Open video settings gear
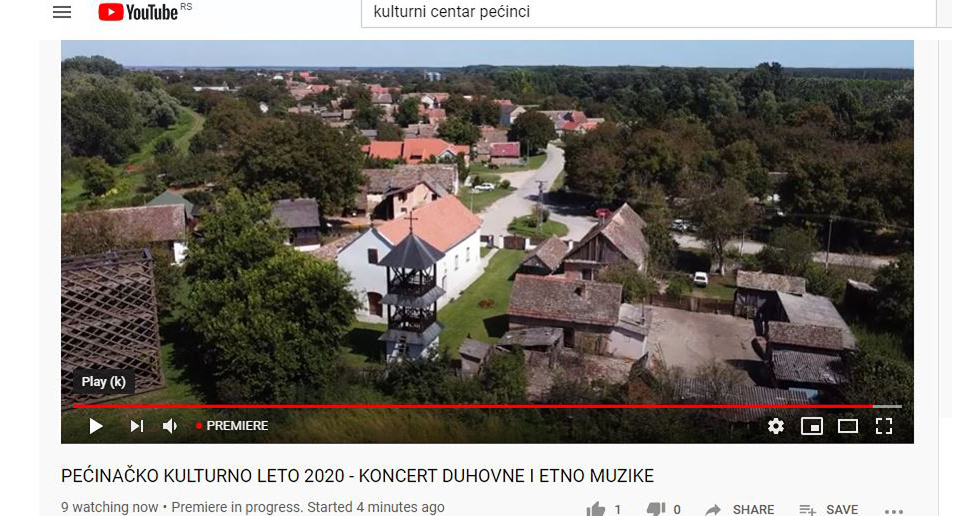This screenshot has width=980, height=516. pyautogui.click(x=776, y=426)
